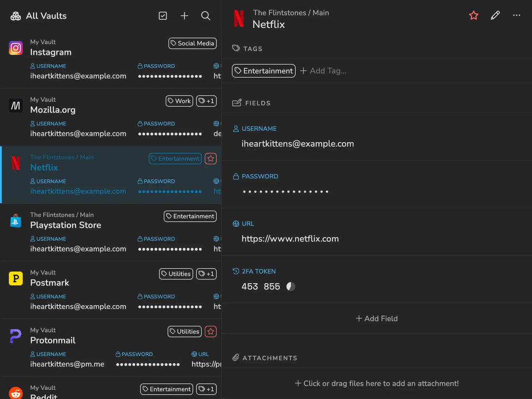Open the three-dot more options menu

(x=516, y=16)
